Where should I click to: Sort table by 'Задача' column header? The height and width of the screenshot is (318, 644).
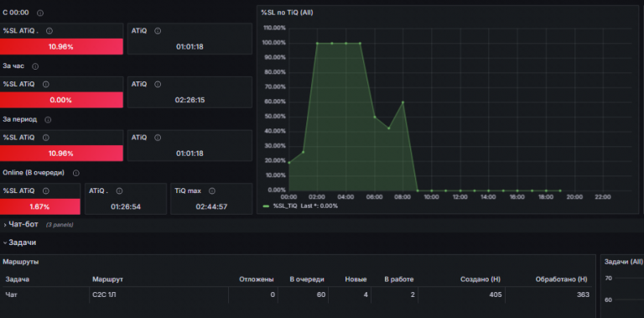[x=18, y=279]
